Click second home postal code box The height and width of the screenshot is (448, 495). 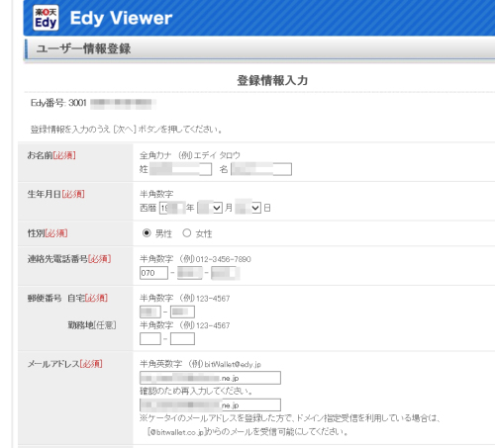point(182,312)
